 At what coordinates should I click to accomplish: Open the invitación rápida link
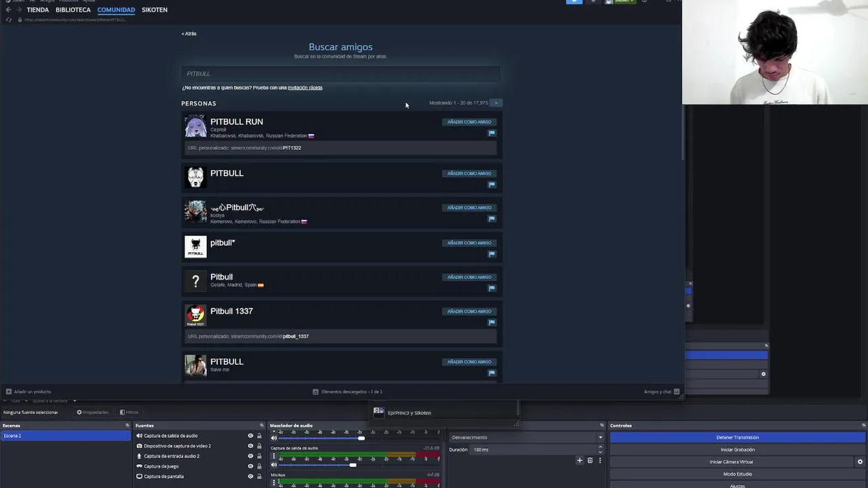304,87
